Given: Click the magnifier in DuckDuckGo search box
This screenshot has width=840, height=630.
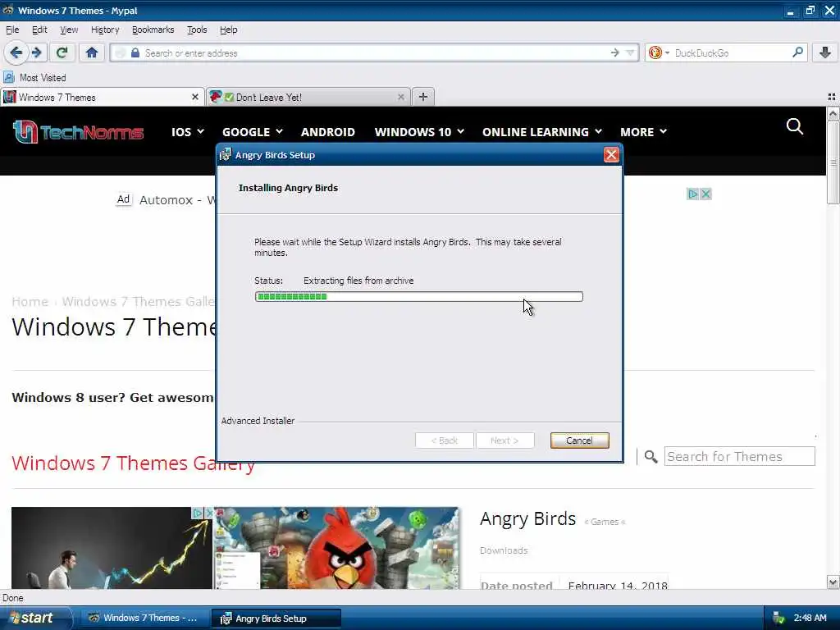Looking at the screenshot, I should coord(797,52).
